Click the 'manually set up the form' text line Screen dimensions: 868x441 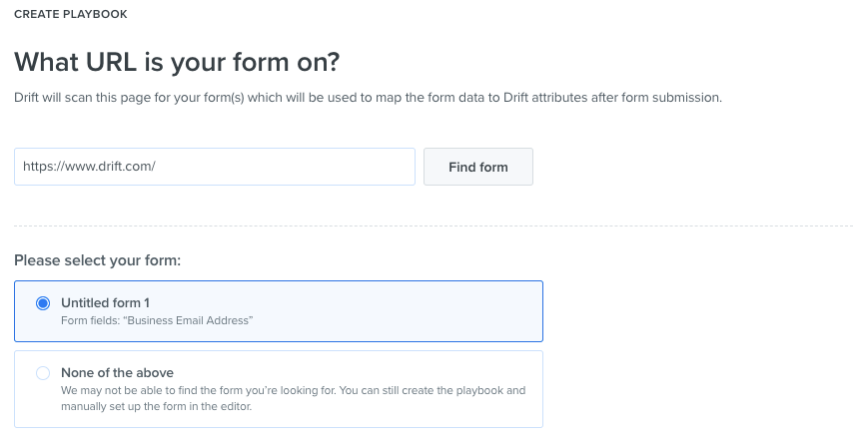point(156,406)
